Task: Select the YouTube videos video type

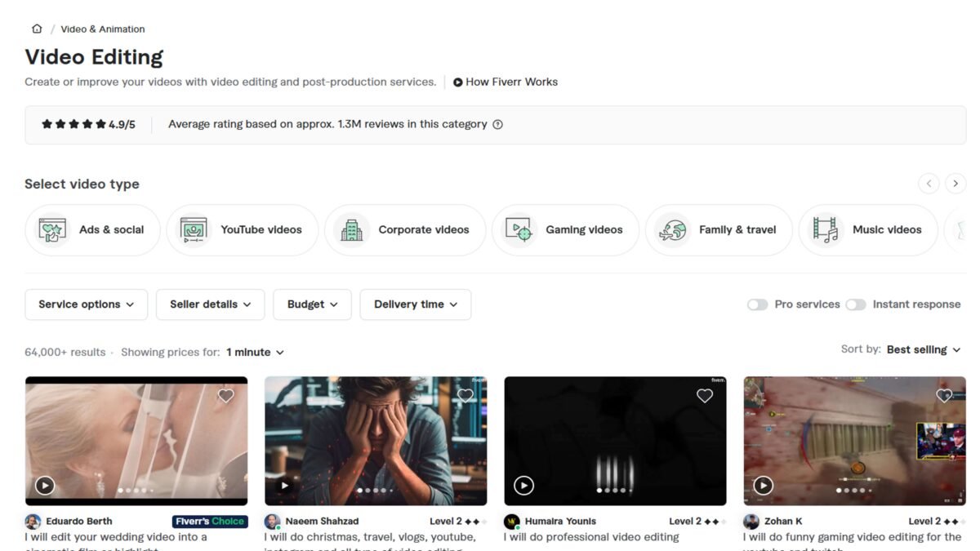Action: pyautogui.click(x=243, y=229)
